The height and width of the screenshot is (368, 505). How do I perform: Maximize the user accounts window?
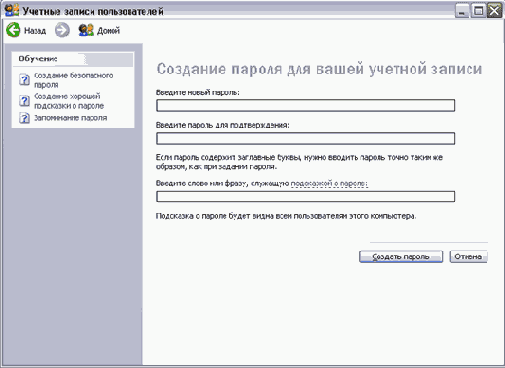point(478,11)
